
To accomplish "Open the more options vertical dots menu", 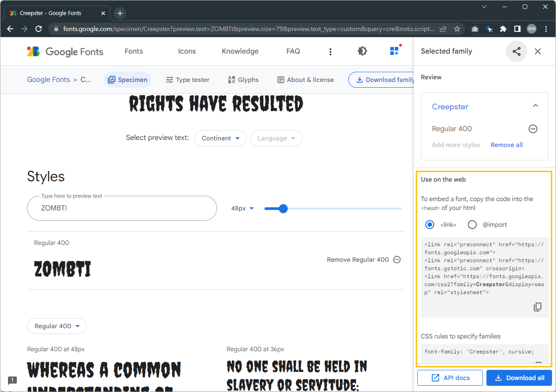I will click(330, 52).
